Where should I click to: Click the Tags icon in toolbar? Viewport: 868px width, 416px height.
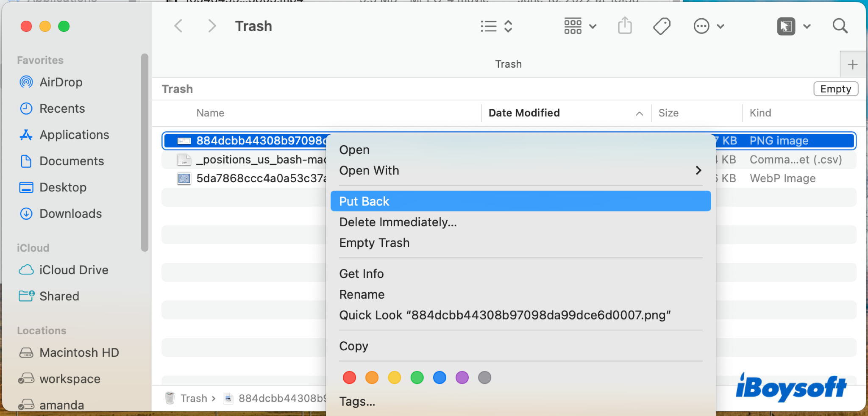tap(661, 26)
